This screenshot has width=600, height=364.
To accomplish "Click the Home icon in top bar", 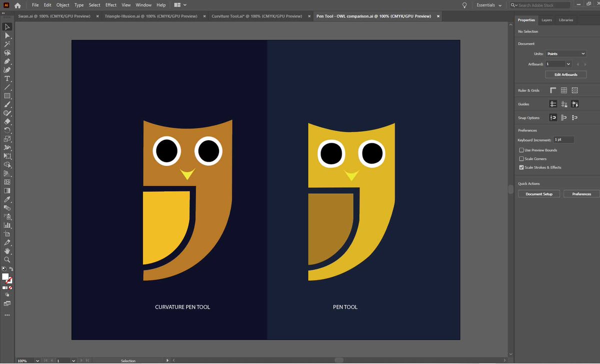I will (18, 5).
